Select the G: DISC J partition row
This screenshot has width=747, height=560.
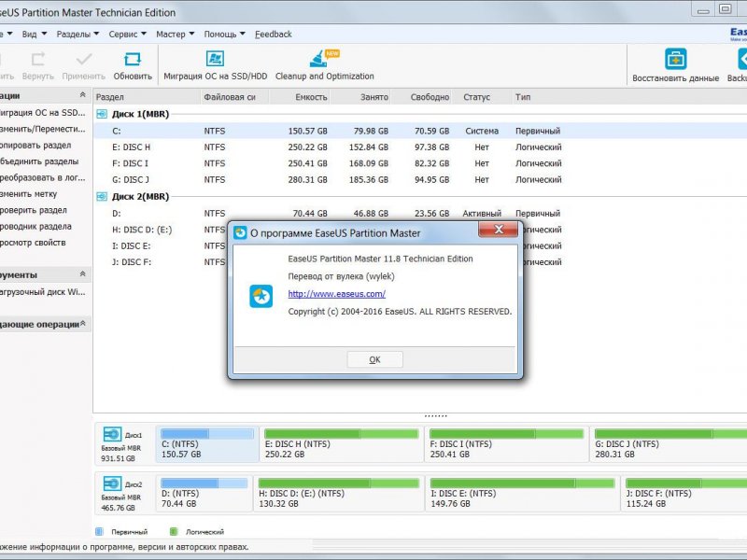click(x=420, y=179)
